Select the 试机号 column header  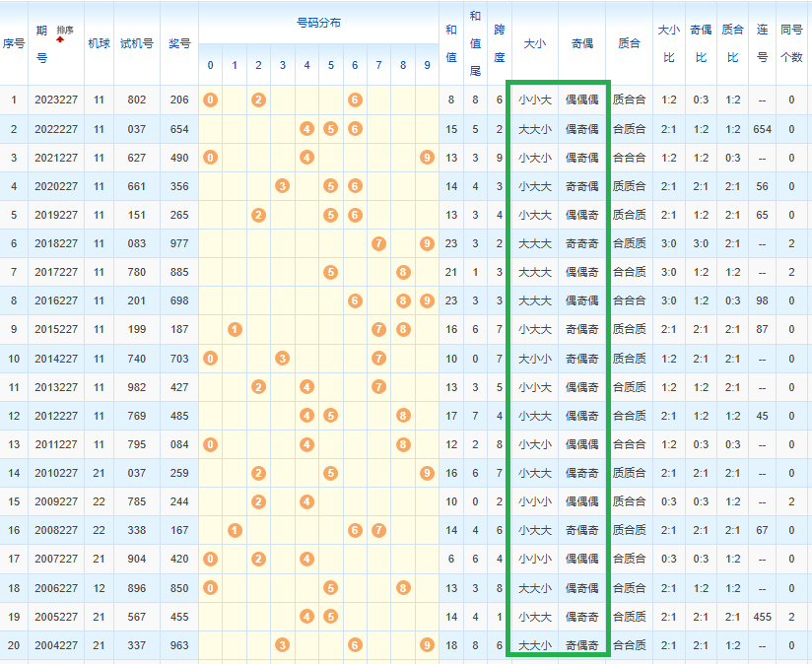(x=136, y=43)
